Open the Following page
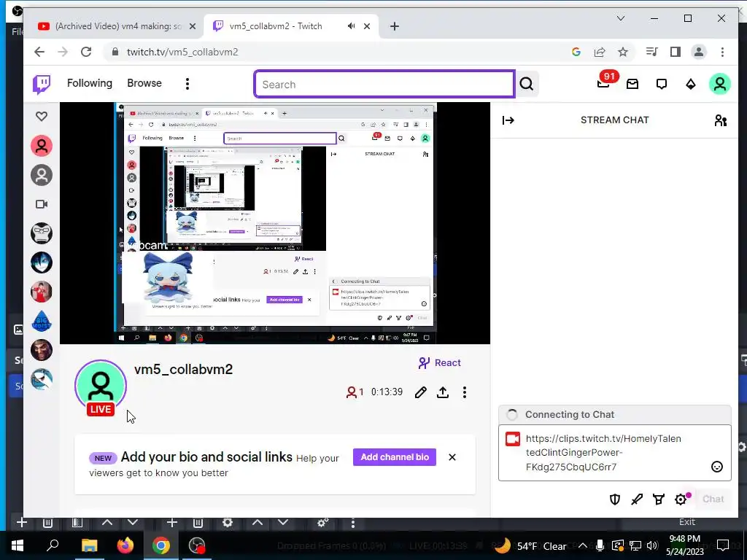 (90, 83)
